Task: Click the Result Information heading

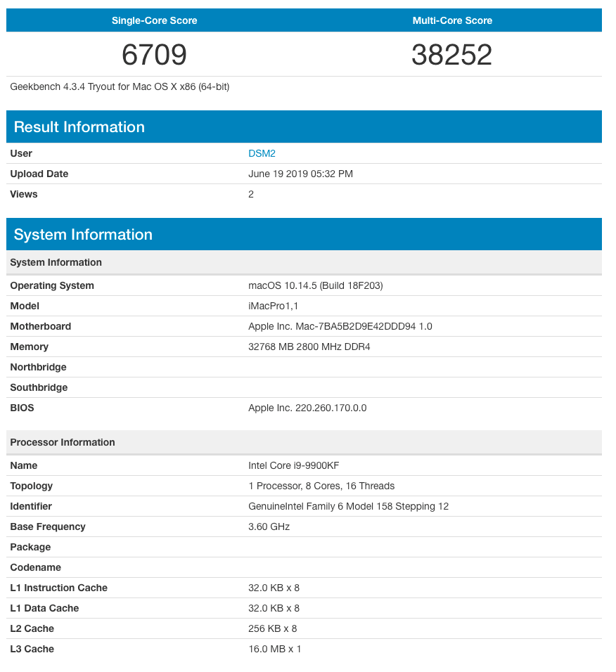Action: coord(79,127)
